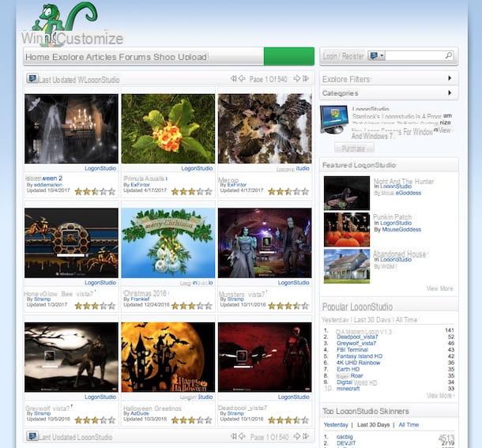
Task: Click MouseGoddess link under Punkin Patch
Action: (401, 229)
